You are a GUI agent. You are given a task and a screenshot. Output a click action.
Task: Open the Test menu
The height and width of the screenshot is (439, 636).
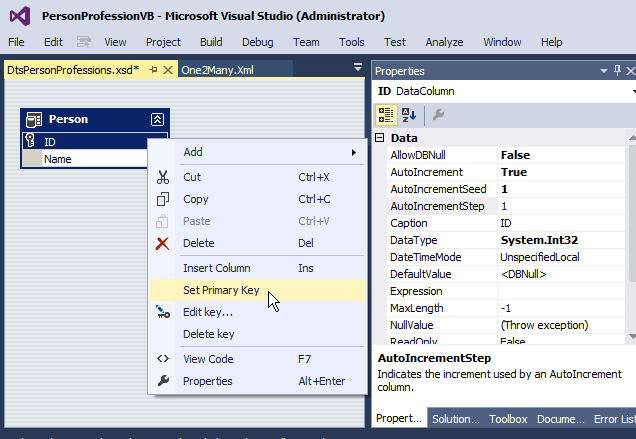tap(395, 42)
